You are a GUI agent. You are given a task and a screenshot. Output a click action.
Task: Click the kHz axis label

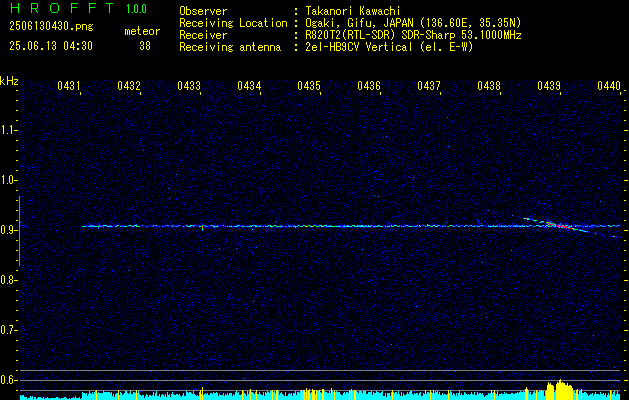(x=9, y=81)
